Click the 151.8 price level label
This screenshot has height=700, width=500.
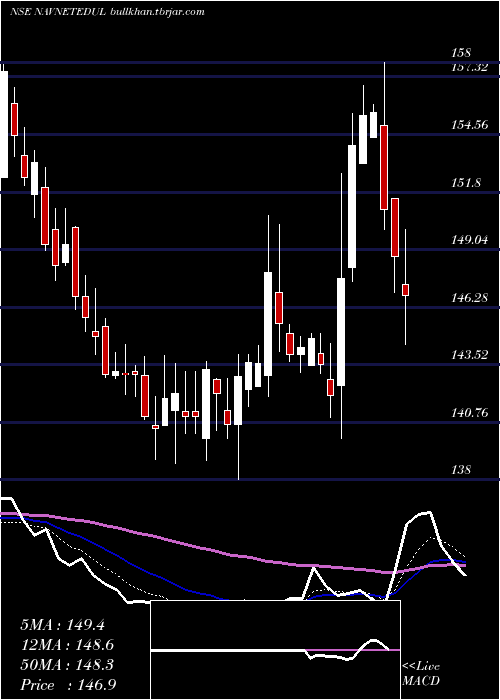466,183
